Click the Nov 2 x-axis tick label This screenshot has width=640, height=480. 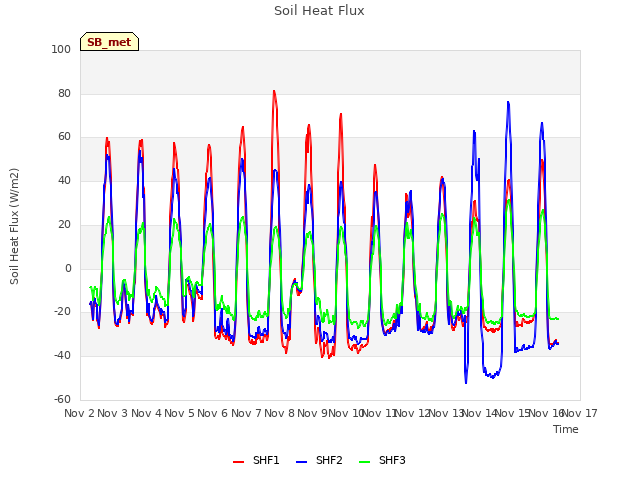point(79,413)
